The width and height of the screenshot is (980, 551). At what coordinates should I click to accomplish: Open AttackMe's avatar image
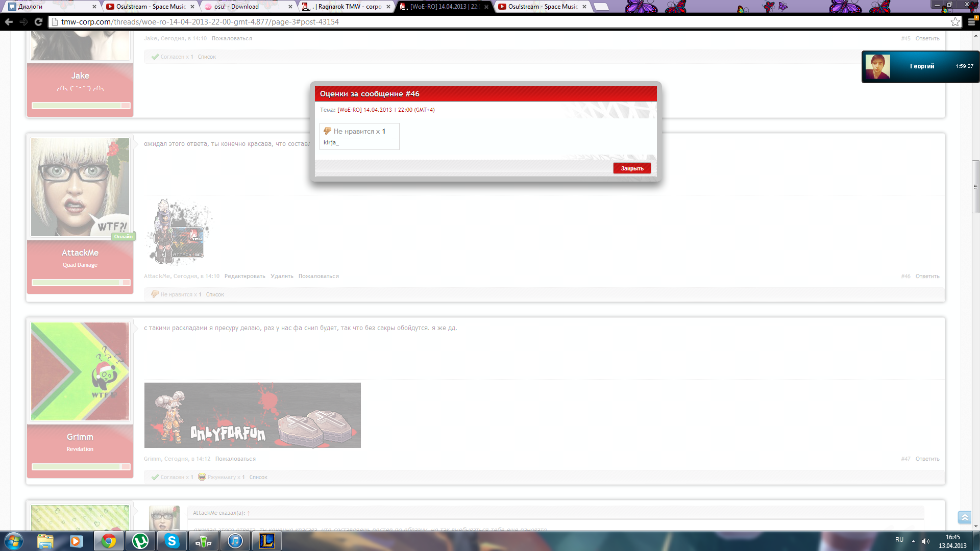(80, 187)
